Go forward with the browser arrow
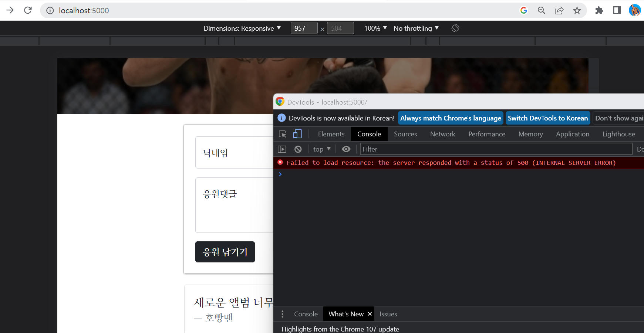The width and height of the screenshot is (644, 333). coord(10,10)
